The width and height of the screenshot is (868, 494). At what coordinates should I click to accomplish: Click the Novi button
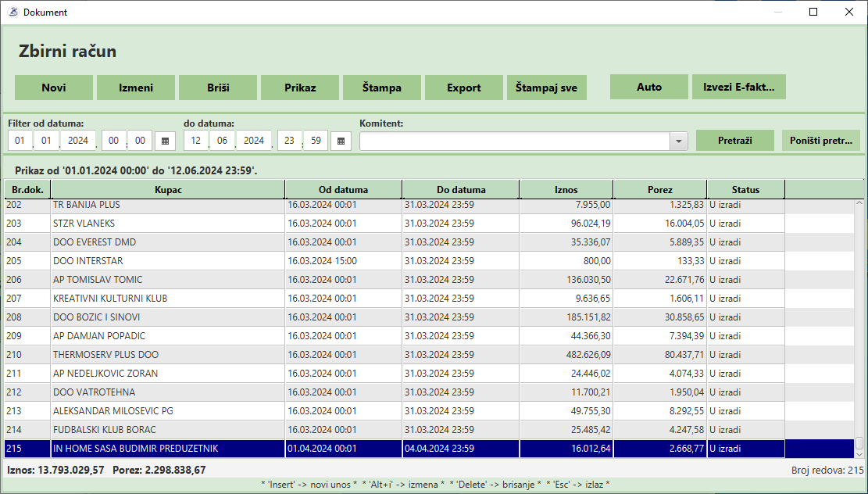(x=54, y=88)
